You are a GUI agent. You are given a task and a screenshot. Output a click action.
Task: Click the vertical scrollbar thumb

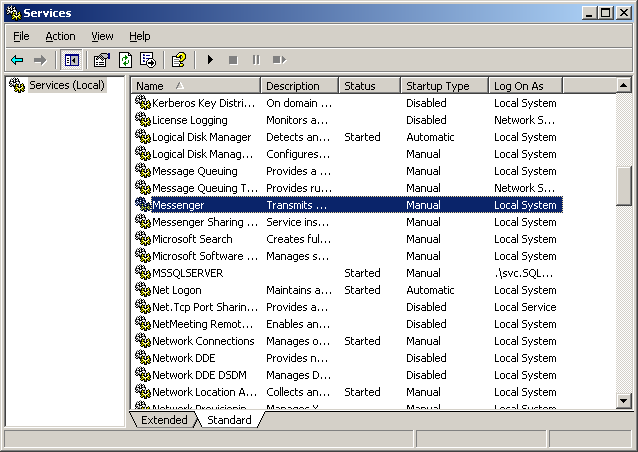(x=623, y=186)
